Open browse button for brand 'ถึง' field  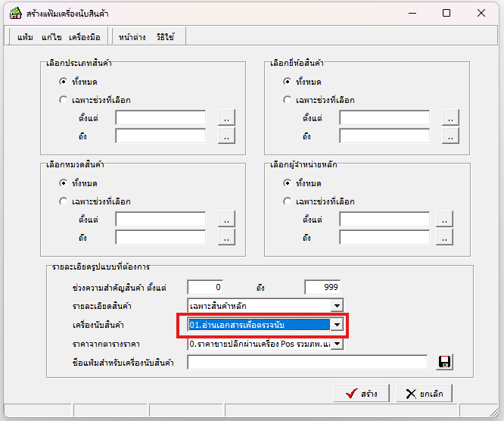point(450,136)
